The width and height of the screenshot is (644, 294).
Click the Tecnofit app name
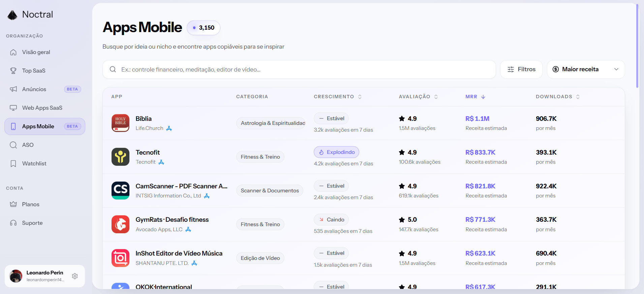148,153
